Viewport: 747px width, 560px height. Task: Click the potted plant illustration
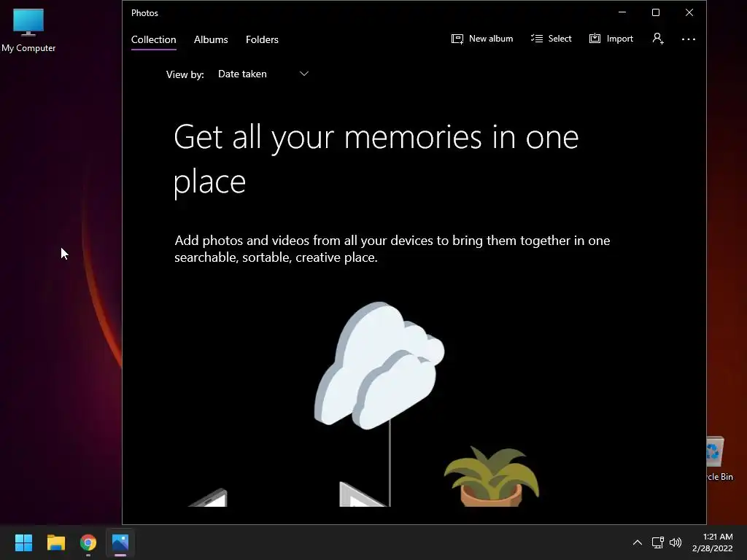[491, 475]
